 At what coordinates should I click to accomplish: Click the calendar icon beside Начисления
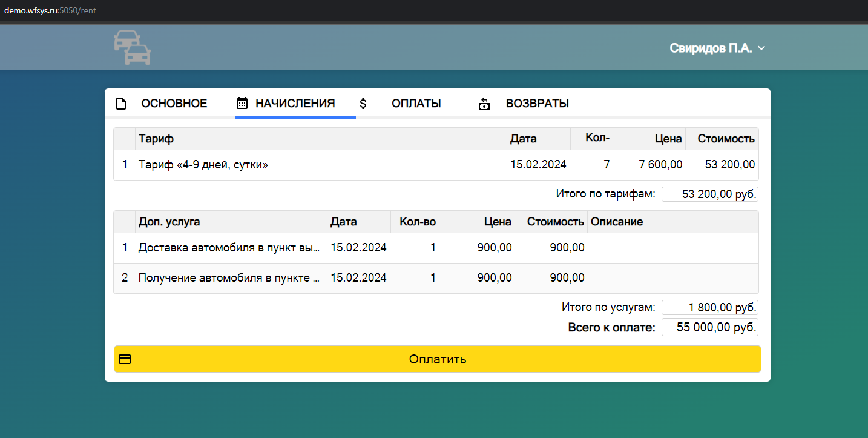(242, 104)
